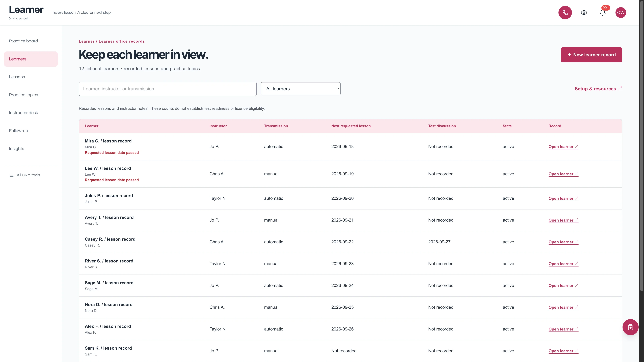Go to the Practice board menu item
Viewport: 644px width, 362px height.
(x=23, y=41)
